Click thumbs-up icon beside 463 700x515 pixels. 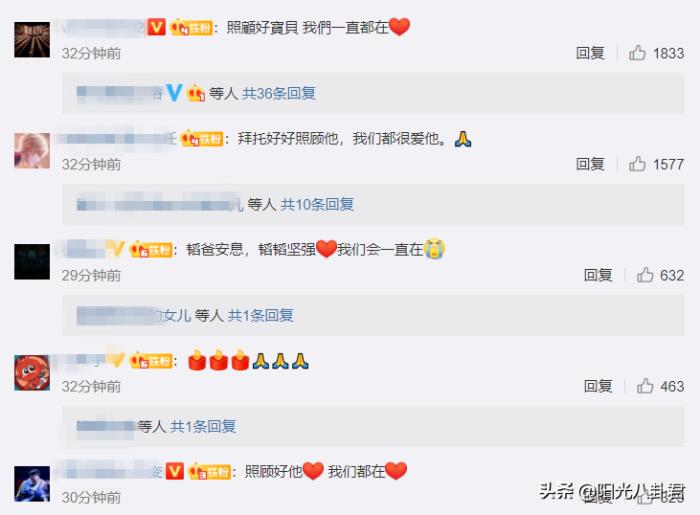click(x=645, y=386)
